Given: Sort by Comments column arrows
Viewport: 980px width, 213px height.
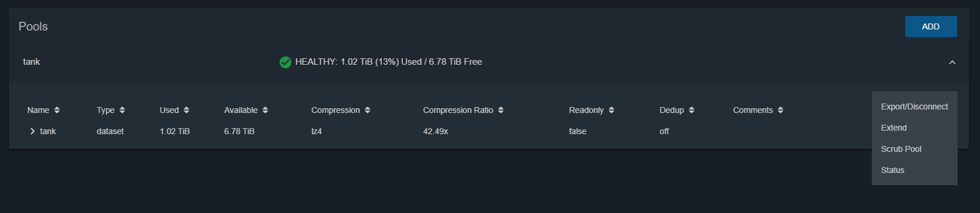Looking at the screenshot, I should [781, 110].
